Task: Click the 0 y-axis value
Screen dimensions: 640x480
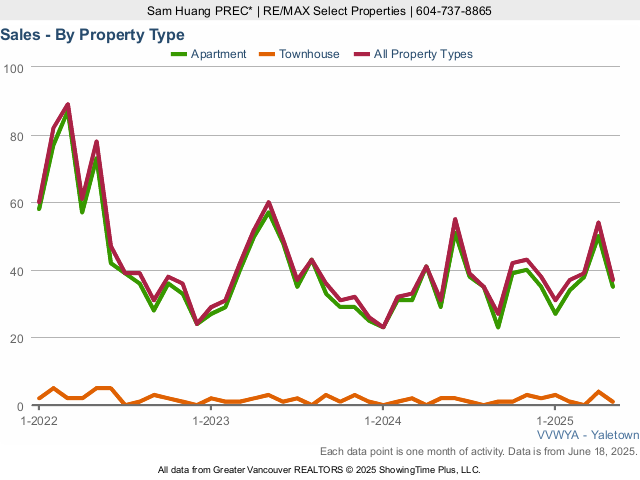Action: pyautogui.click(x=20, y=407)
